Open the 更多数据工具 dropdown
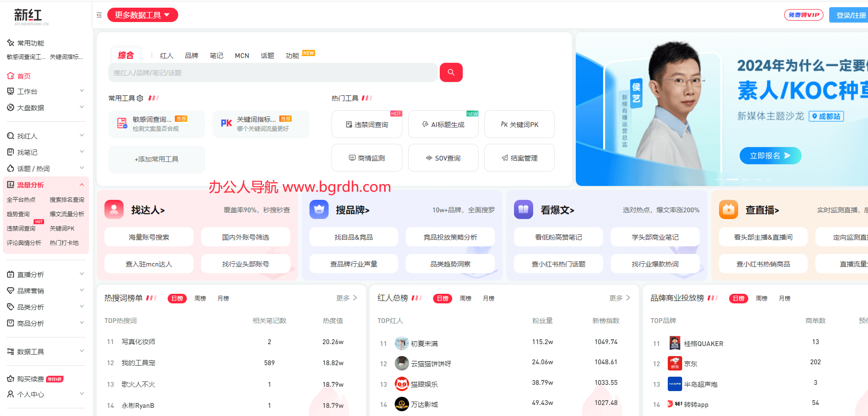Viewport: 868px width, 416px height. coord(142,15)
